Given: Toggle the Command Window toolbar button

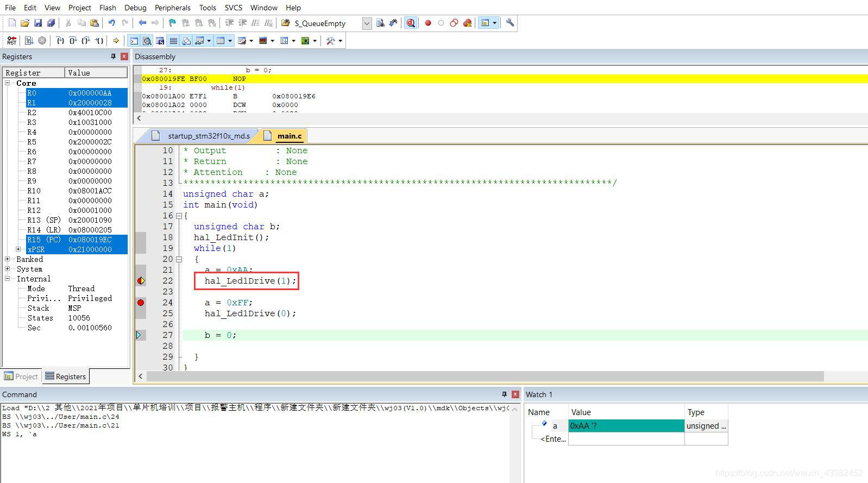Looking at the screenshot, I should tap(134, 41).
